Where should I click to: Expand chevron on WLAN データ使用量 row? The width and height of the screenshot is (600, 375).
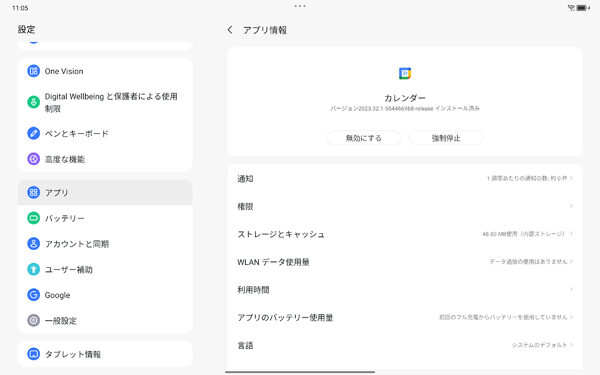coord(571,261)
